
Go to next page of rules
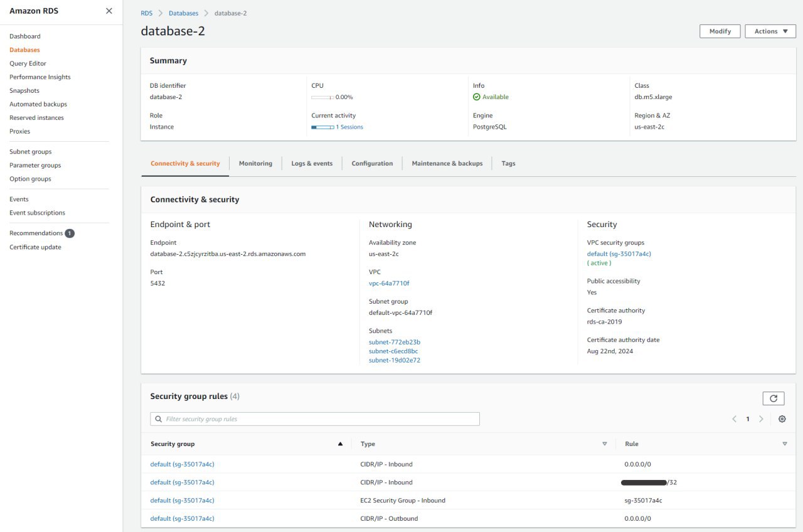761,419
